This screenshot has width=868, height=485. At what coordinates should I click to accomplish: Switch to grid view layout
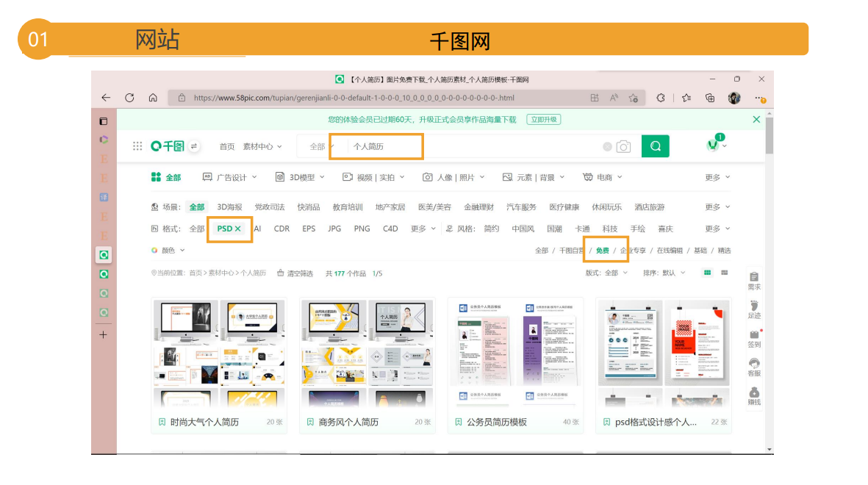click(x=708, y=273)
